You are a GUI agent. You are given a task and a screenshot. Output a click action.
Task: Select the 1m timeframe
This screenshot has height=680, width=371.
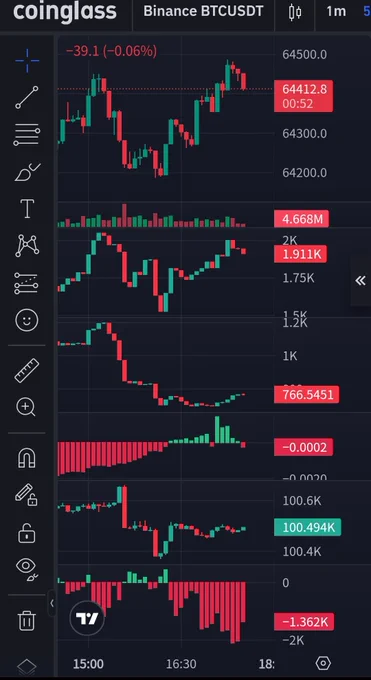tap(336, 12)
